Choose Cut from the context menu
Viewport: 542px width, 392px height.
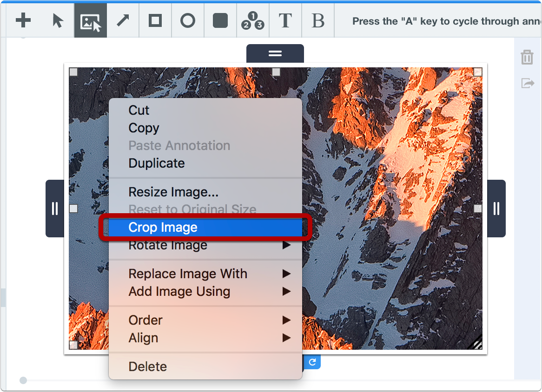(205, 110)
